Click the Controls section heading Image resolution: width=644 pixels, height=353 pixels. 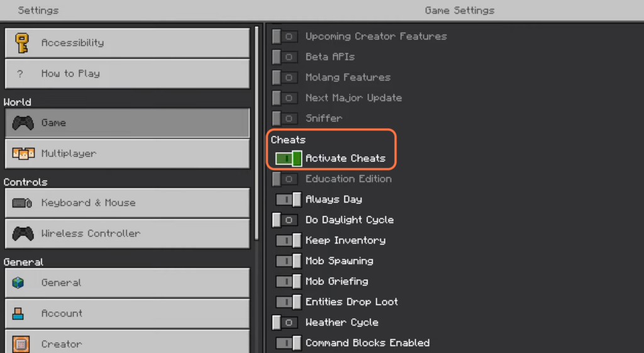(25, 182)
